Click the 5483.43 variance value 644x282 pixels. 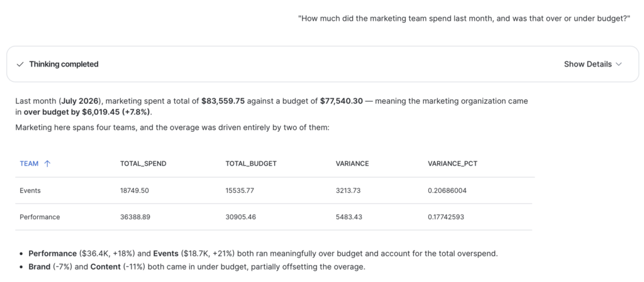(348, 217)
